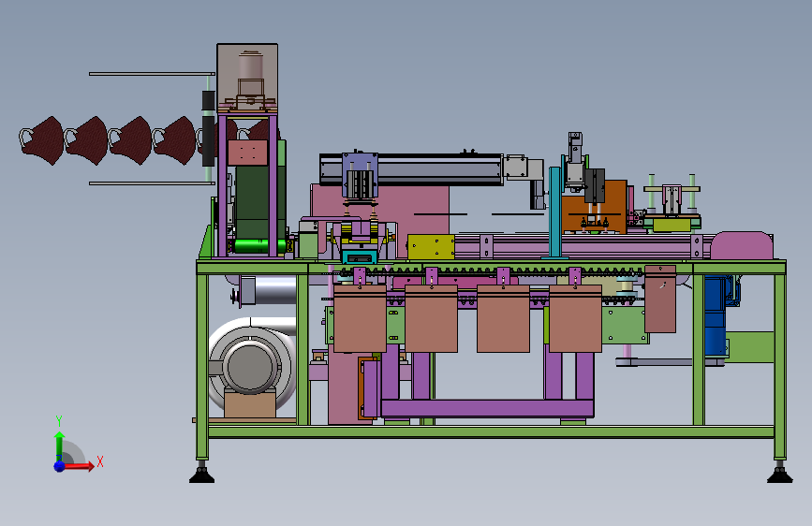Select the long grey linear actuator beam

tap(412, 169)
